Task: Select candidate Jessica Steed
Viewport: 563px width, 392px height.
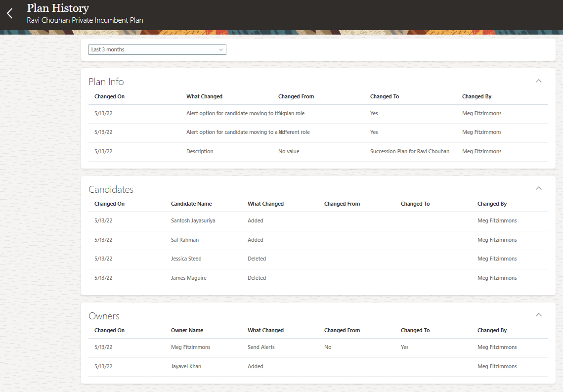Action: pyautogui.click(x=186, y=259)
